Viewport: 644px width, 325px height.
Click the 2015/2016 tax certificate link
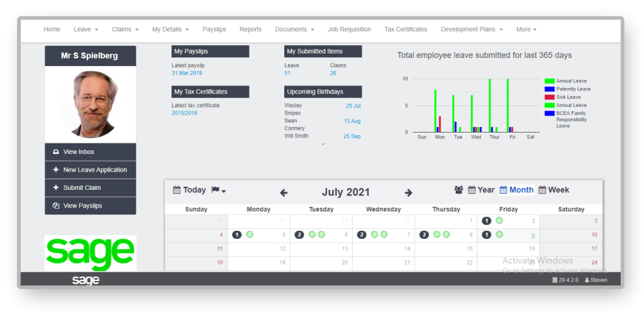point(184,113)
